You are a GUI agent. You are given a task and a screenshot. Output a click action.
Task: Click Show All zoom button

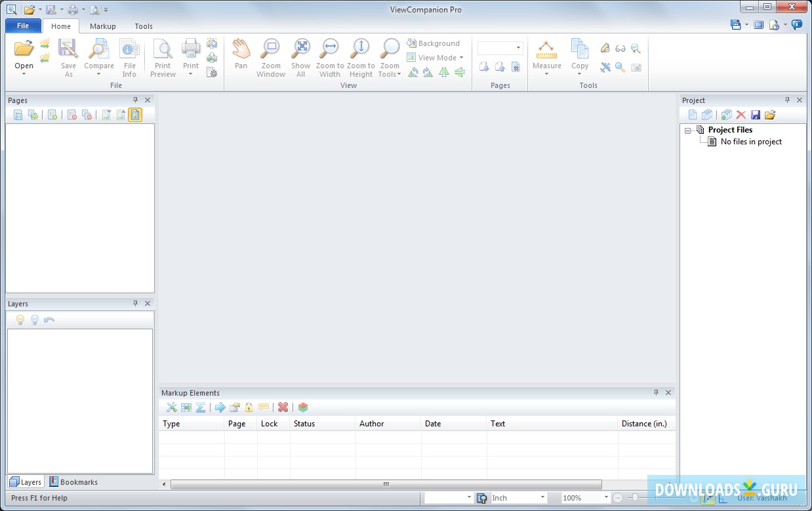[x=301, y=58]
